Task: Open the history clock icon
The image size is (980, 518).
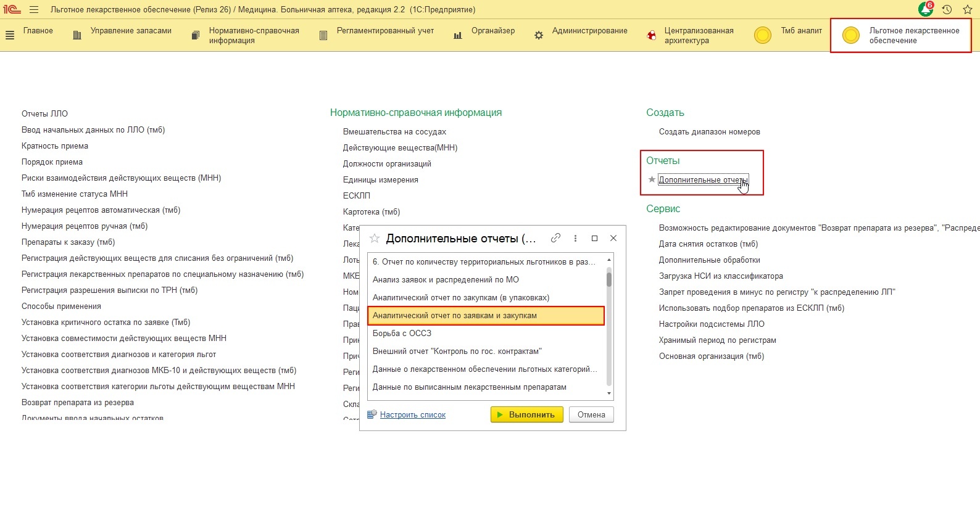Action: point(947,9)
